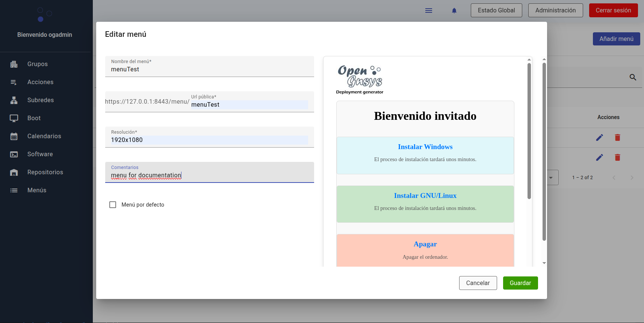Go to previous page of results
Screen dimensions: 644x323
614,178
